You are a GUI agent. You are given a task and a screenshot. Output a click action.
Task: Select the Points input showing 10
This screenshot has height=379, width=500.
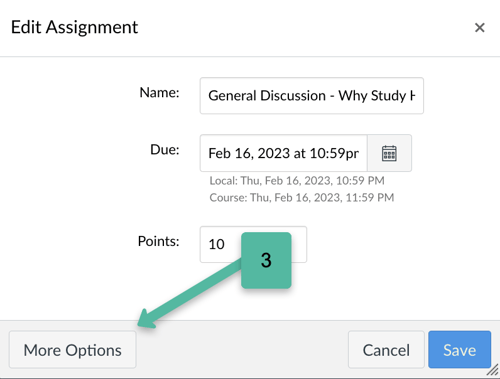point(253,244)
